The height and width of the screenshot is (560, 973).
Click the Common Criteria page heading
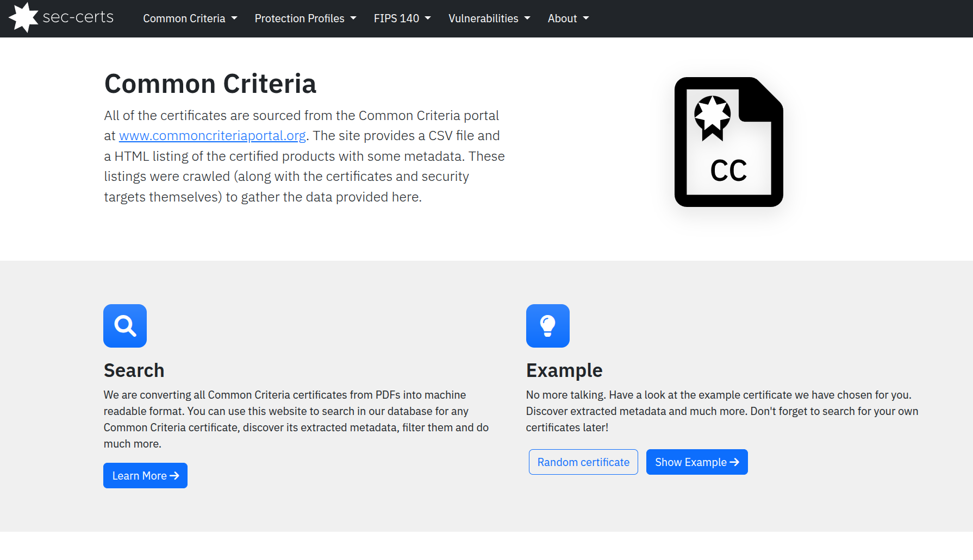pos(210,84)
